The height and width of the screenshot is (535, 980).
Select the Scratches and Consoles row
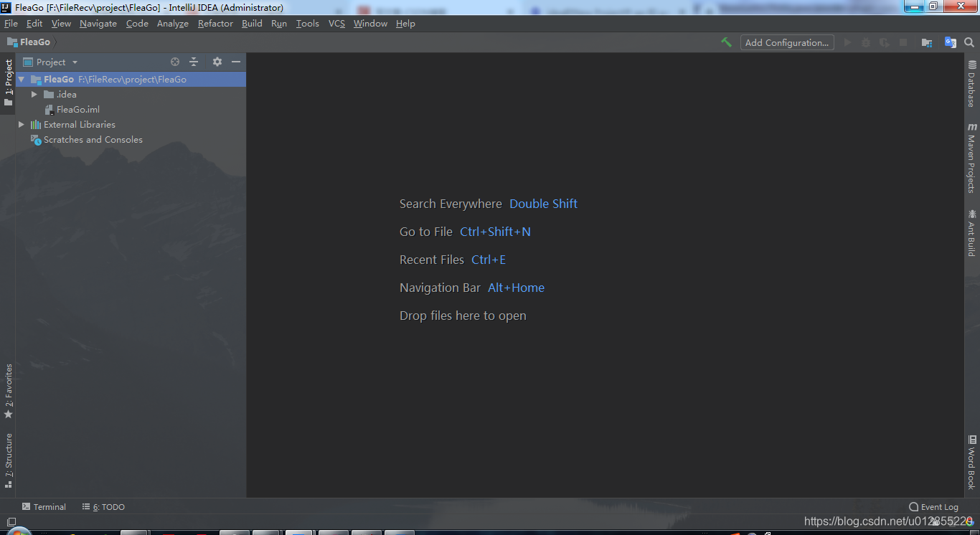[x=131, y=140]
